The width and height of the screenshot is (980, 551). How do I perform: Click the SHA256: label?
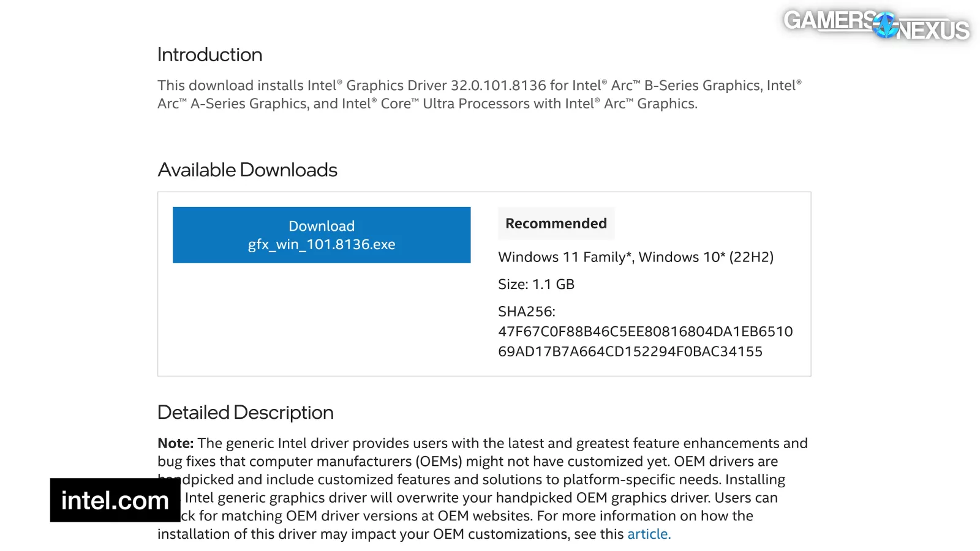point(526,312)
